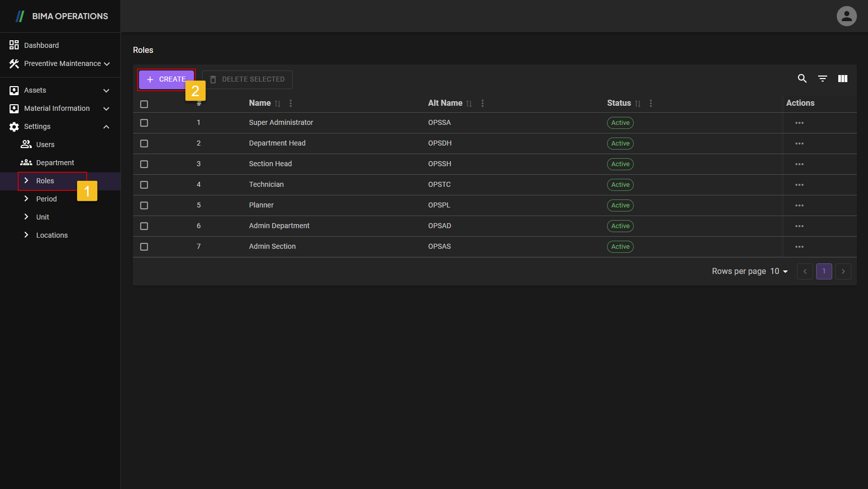
Task: Open the Rows per page dropdown
Action: coord(779,271)
